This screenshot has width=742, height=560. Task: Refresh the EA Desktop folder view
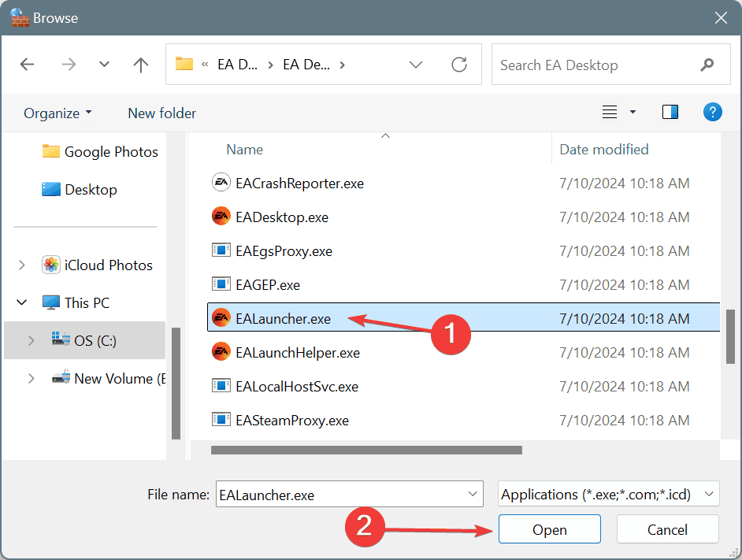pos(459,65)
